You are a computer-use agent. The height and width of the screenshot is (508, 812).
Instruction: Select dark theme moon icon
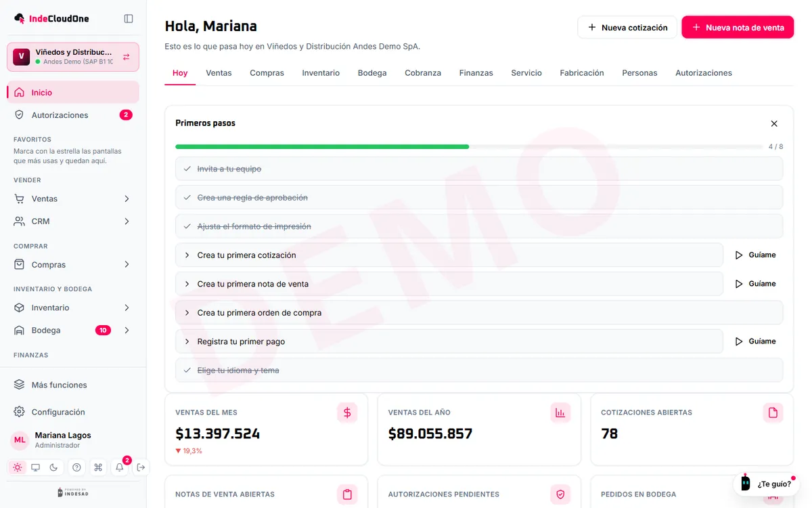click(x=54, y=467)
